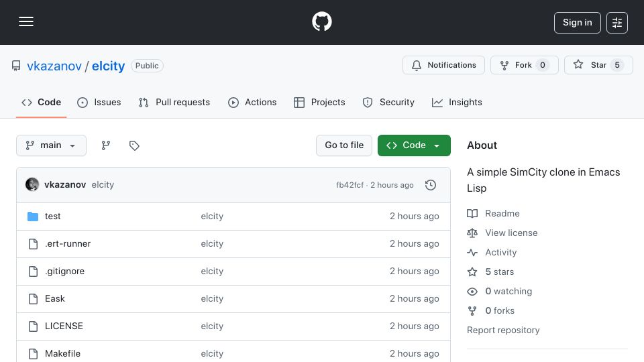The height and width of the screenshot is (362, 644).
Task: Click the Makefile file icon
Action: tap(34, 354)
